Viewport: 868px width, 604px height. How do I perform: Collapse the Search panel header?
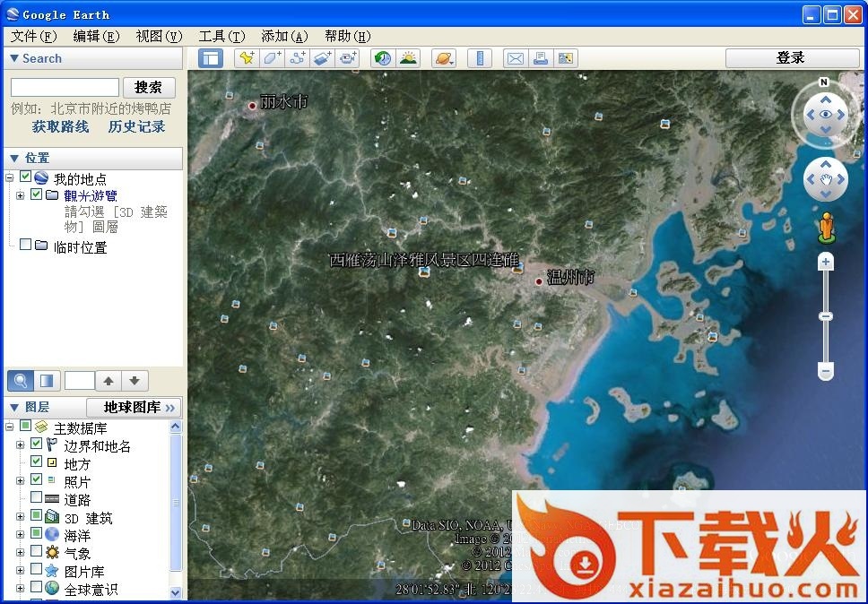pos(14,58)
